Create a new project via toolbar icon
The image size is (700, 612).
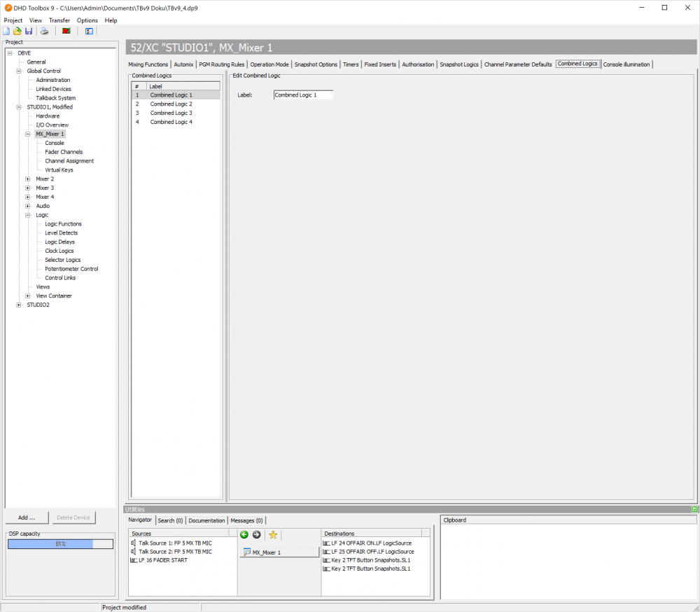(x=6, y=31)
